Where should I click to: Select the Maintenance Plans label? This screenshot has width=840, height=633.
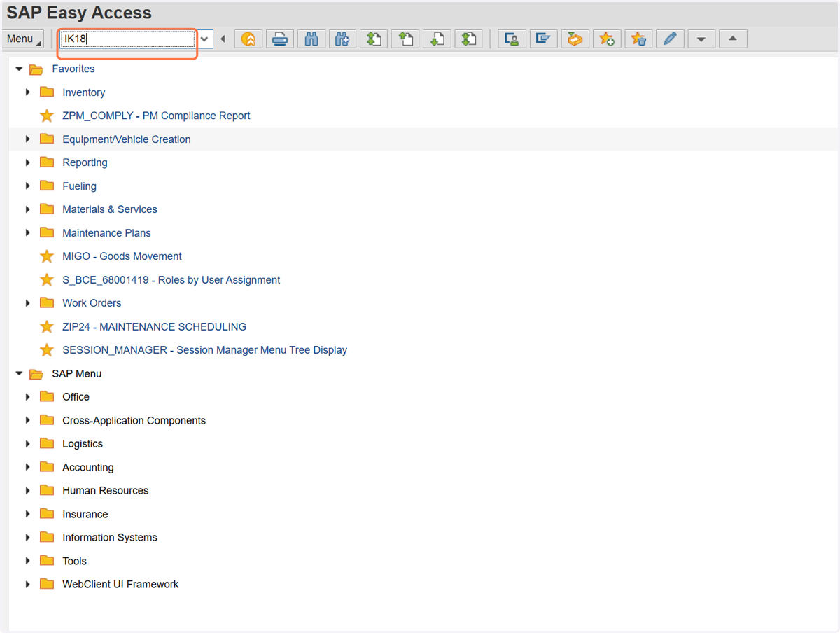[106, 233]
